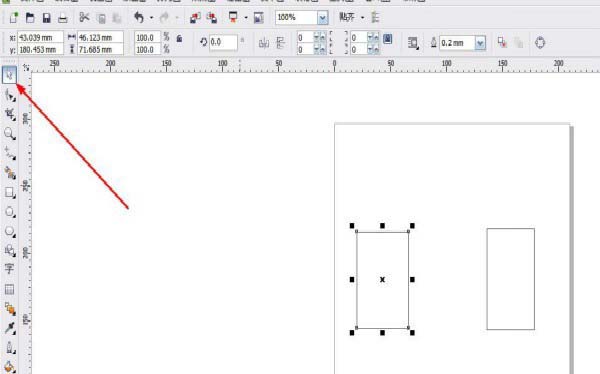Click the bottom-right selection handle
This screenshot has height=374, width=600.
pyautogui.click(x=412, y=333)
